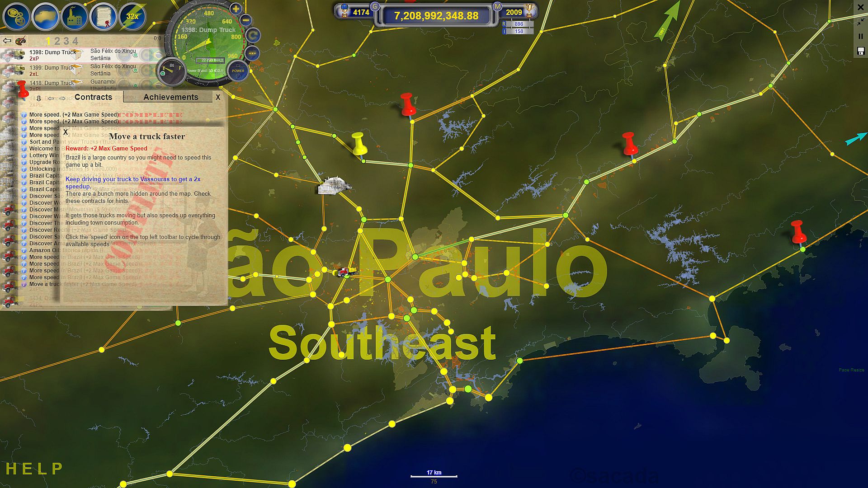Open the contract scroll icon

[104, 16]
